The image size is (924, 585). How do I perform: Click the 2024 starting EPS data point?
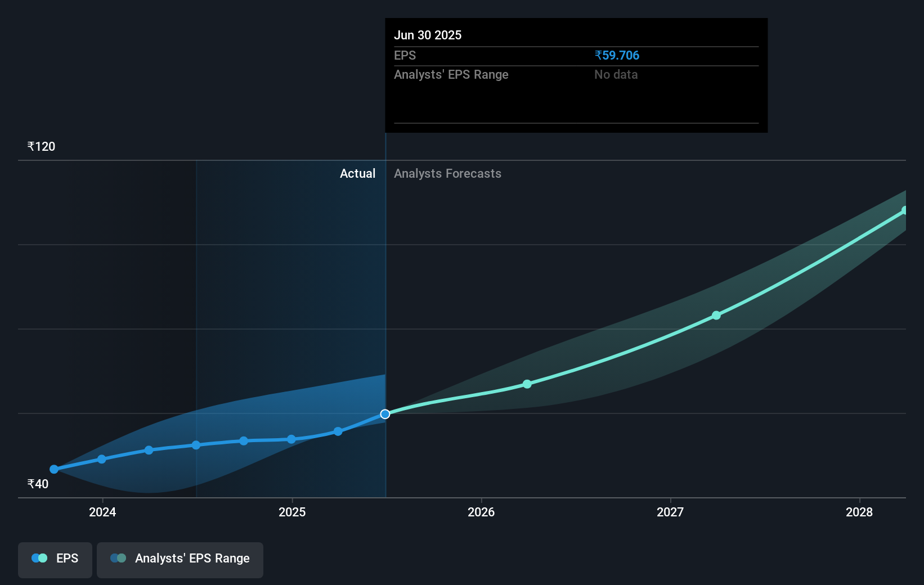53,469
